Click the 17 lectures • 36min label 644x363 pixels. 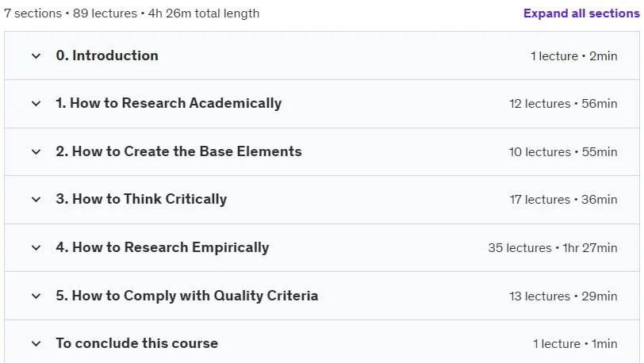click(x=563, y=200)
